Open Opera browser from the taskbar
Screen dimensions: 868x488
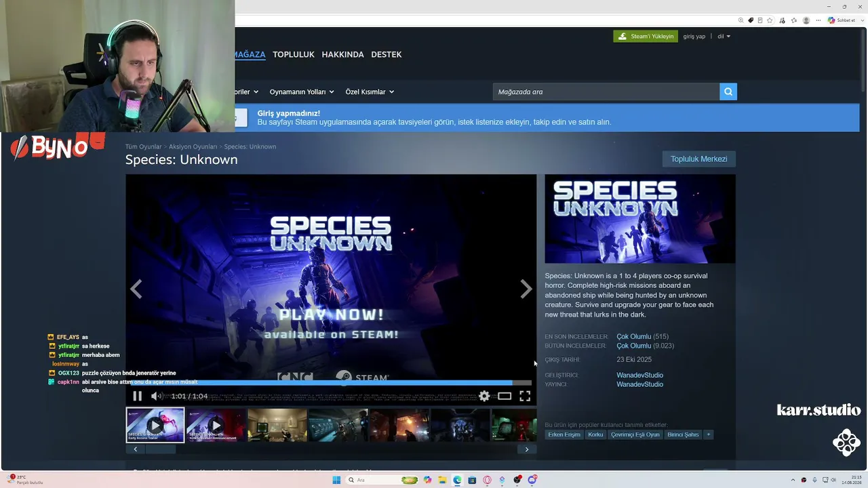click(x=487, y=480)
